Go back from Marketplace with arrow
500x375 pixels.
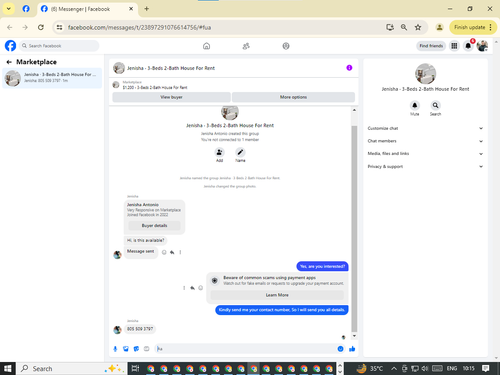tap(9, 62)
